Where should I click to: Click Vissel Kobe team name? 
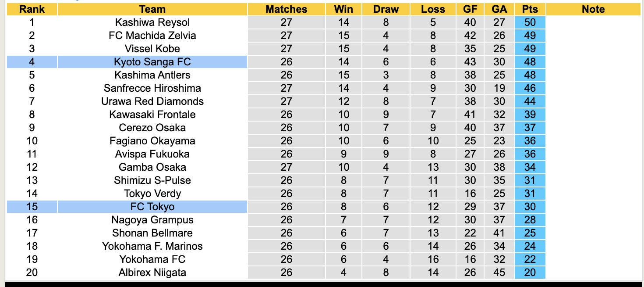tap(152, 49)
